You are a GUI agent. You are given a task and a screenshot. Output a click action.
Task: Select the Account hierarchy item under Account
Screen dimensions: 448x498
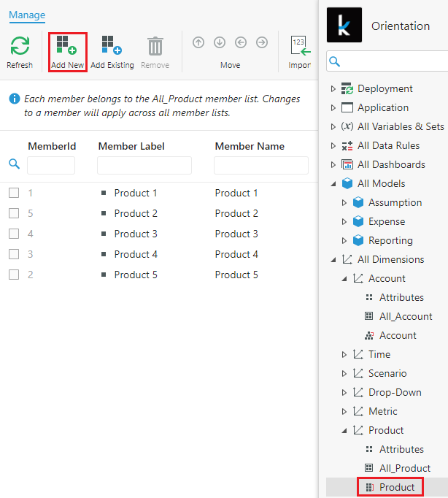(x=398, y=335)
